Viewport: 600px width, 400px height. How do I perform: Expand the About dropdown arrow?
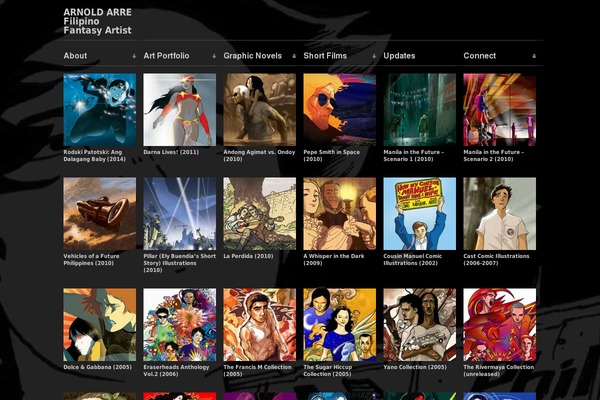pyautogui.click(x=134, y=56)
